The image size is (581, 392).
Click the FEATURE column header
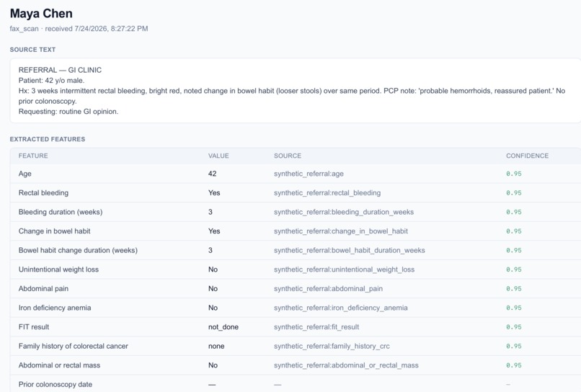point(33,156)
